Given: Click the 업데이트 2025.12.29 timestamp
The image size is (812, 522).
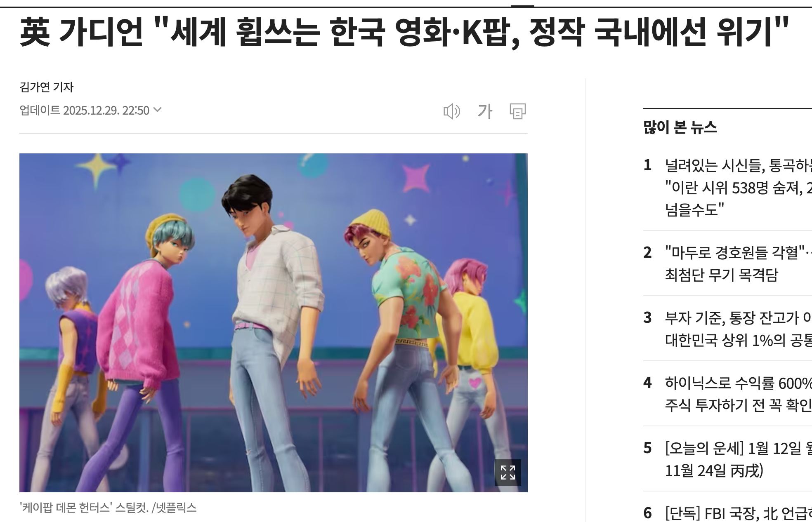Looking at the screenshot, I should coord(84,110).
